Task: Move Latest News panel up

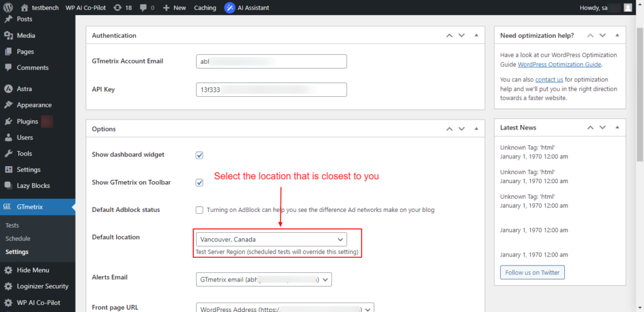Action: (590, 128)
